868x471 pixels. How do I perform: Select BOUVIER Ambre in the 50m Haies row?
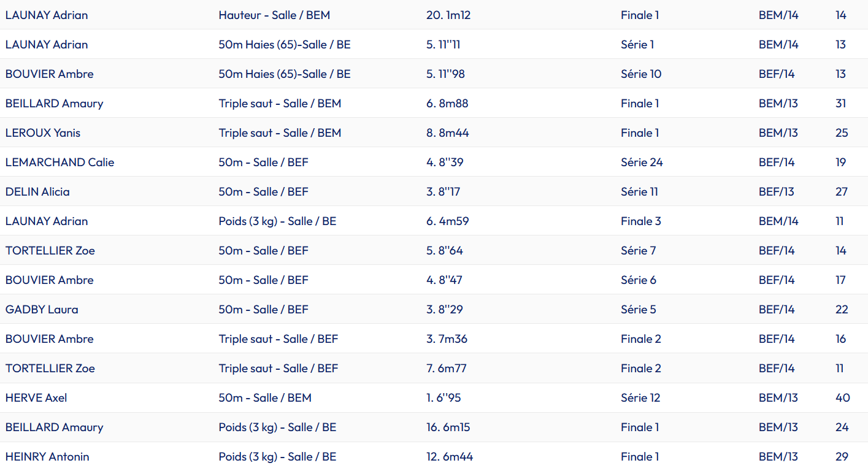[x=50, y=74]
